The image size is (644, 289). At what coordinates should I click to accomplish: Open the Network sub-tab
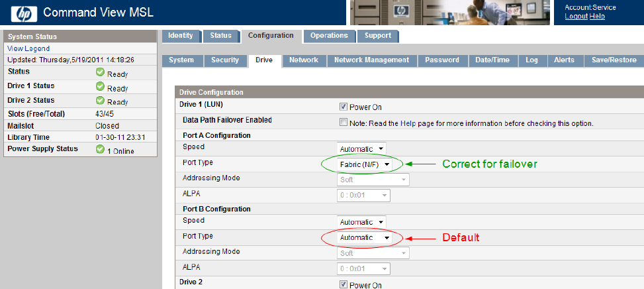pos(304,60)
